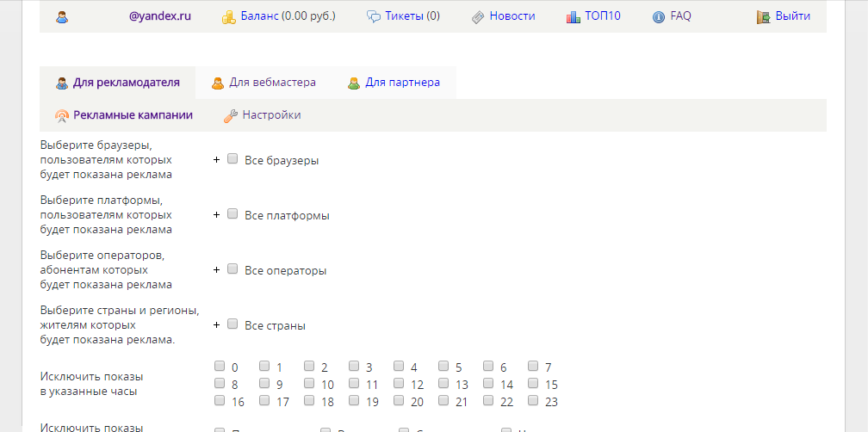
Task: Tick the hour 6 exclusion checkbox
Action: pyautogui.click(x=489, y=366)
